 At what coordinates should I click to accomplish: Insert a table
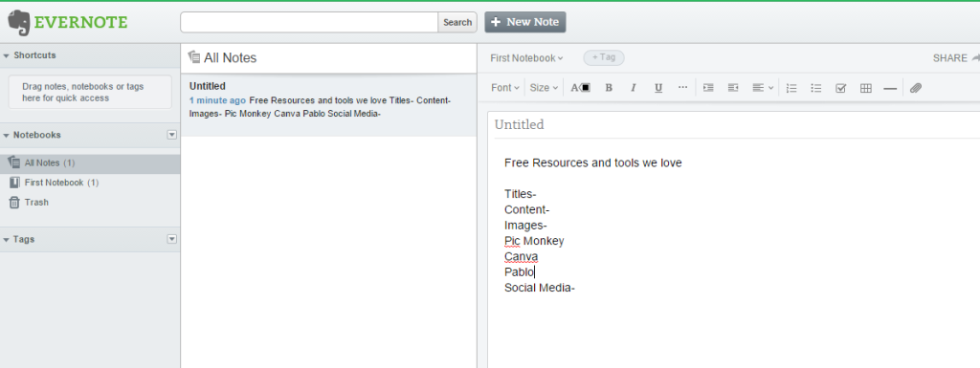(865, 88)
